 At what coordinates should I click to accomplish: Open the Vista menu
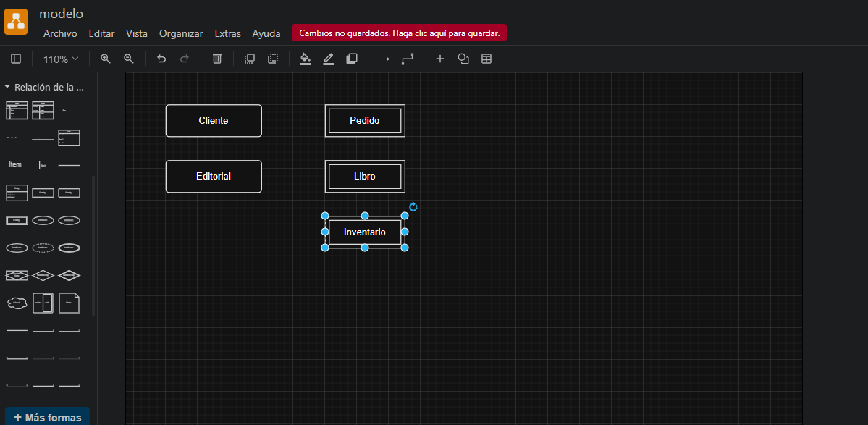(x=137, y=33)
